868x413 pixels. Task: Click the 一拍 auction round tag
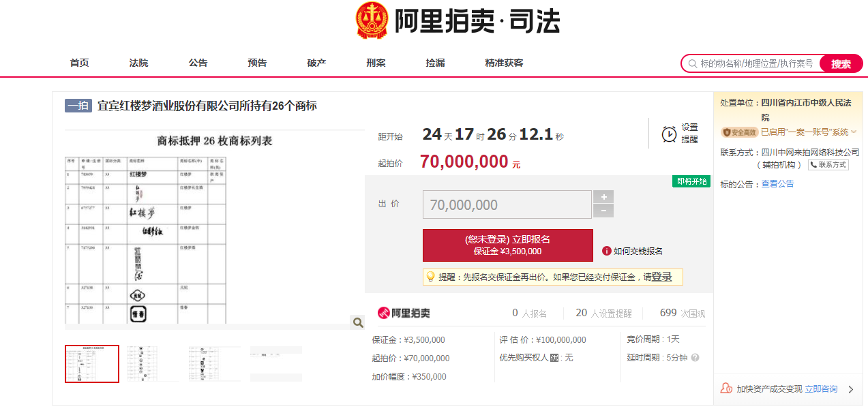(x=78, y=106)
